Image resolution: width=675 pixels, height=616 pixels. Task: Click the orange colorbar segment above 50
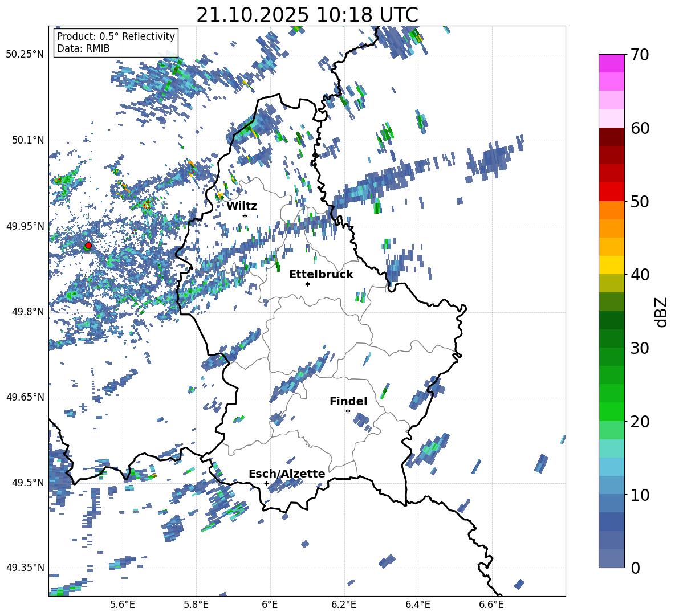tap(612, 210)
